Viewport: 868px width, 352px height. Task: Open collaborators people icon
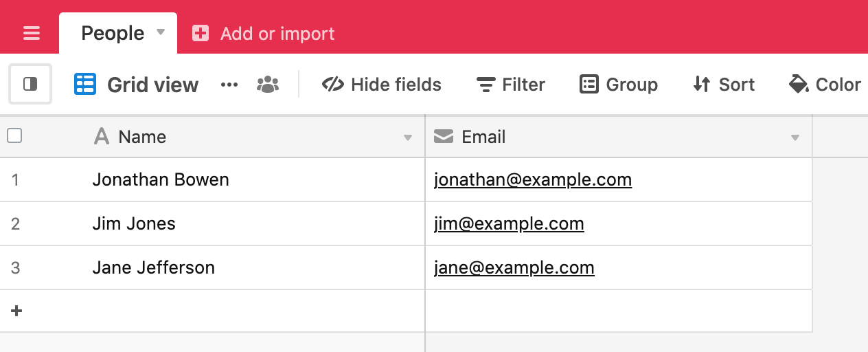[x=268, y=85]
